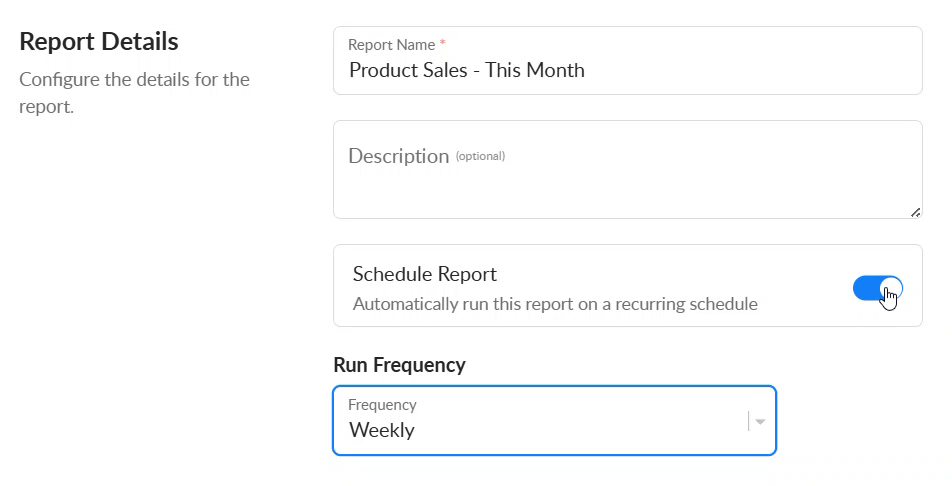Click the Frequency dropdown arrow icon
This screenshot has width=952, height=486.
[760, 422]
